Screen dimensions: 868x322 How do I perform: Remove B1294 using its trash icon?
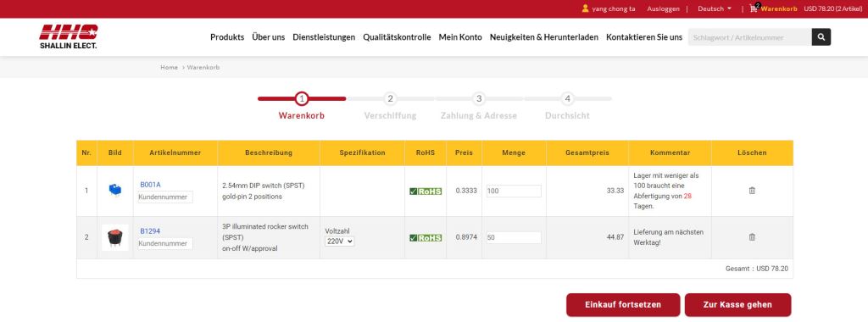tap(752, 236)
